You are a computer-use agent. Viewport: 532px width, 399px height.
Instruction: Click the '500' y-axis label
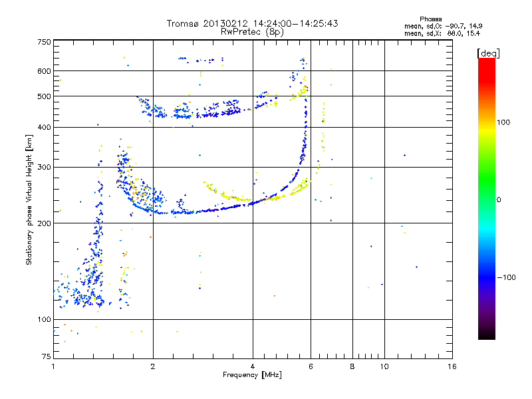[44, 96]
